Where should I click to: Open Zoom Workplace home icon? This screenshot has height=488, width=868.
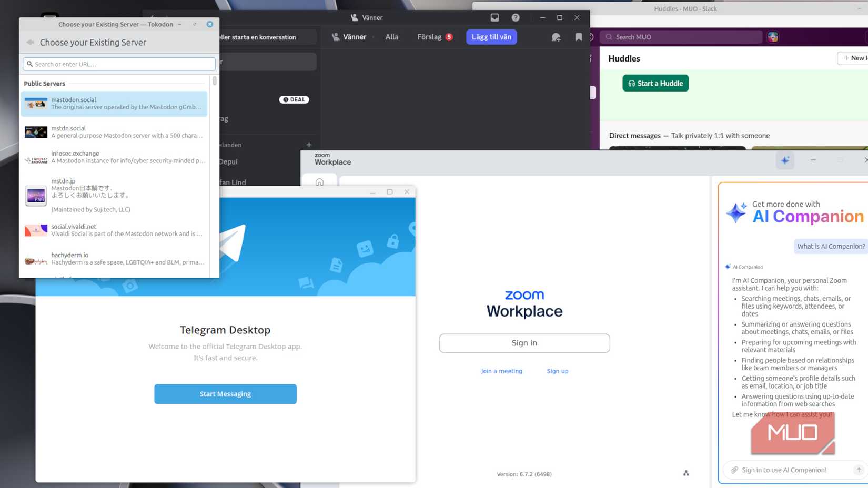(319, 182)
